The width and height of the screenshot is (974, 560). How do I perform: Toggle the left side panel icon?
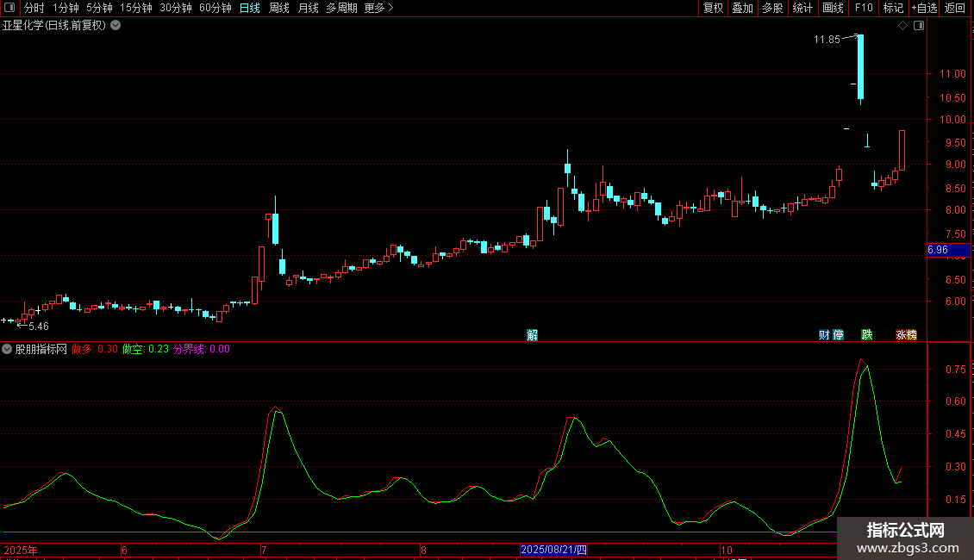point(9,9)
